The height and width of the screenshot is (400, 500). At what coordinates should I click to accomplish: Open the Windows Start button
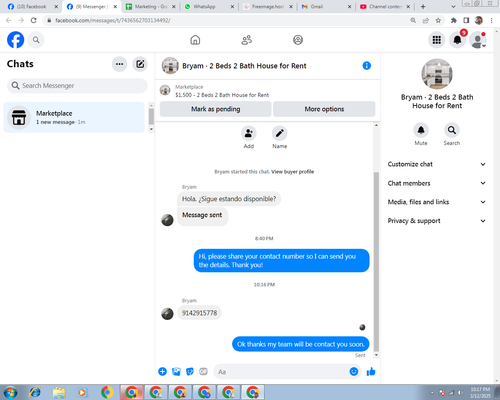click(10, 392)
